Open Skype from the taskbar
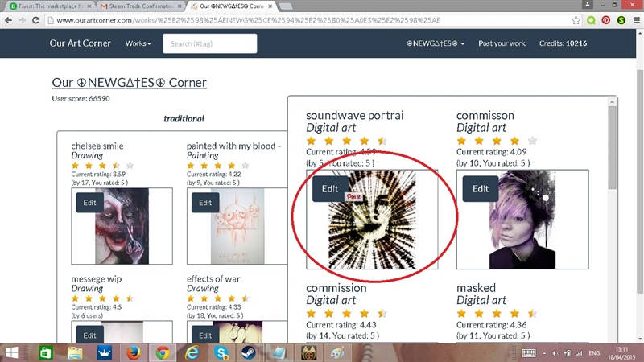This screenshot has width=644, height=362. [221, 353]
